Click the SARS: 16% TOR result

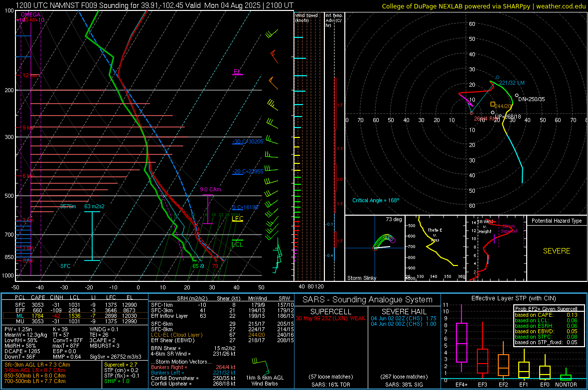(331, 385)
